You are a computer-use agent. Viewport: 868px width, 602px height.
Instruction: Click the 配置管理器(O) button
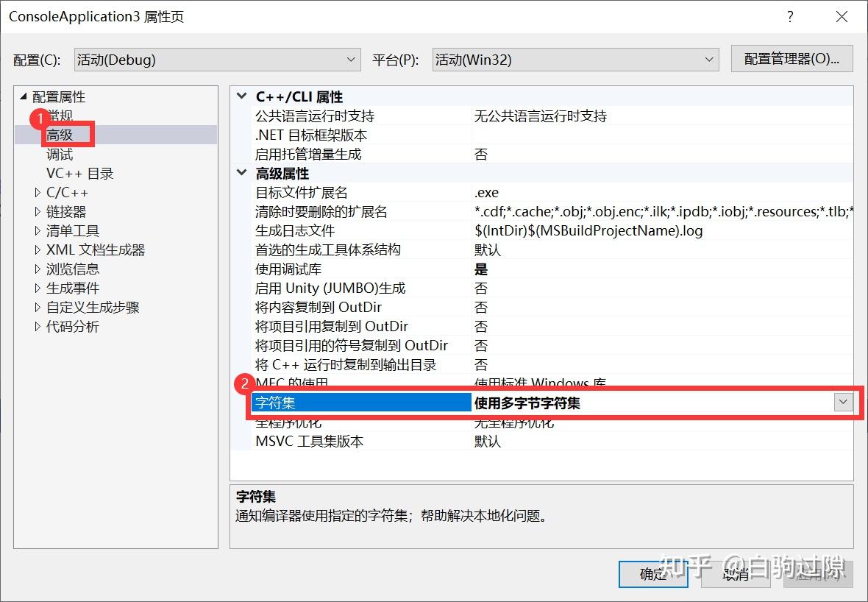791,60
